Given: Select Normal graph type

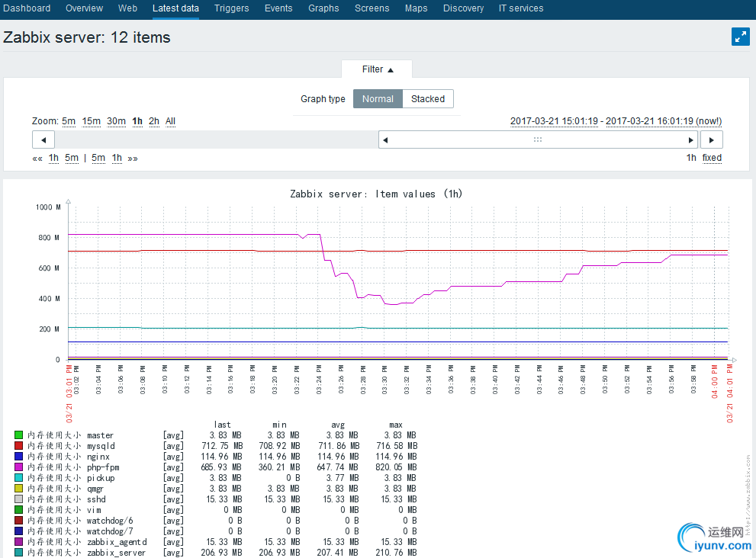Looking at the screenshot, I should tap(378, 99).
